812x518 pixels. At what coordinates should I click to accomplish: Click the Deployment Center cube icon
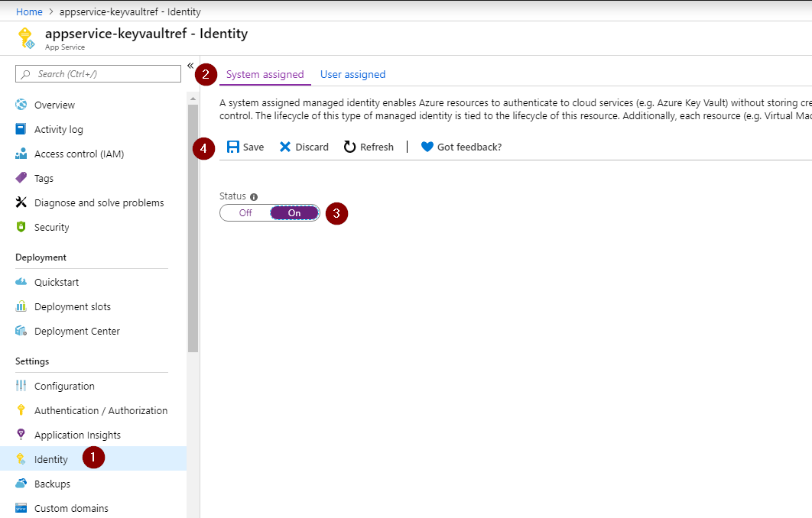(x=21, y=331)
